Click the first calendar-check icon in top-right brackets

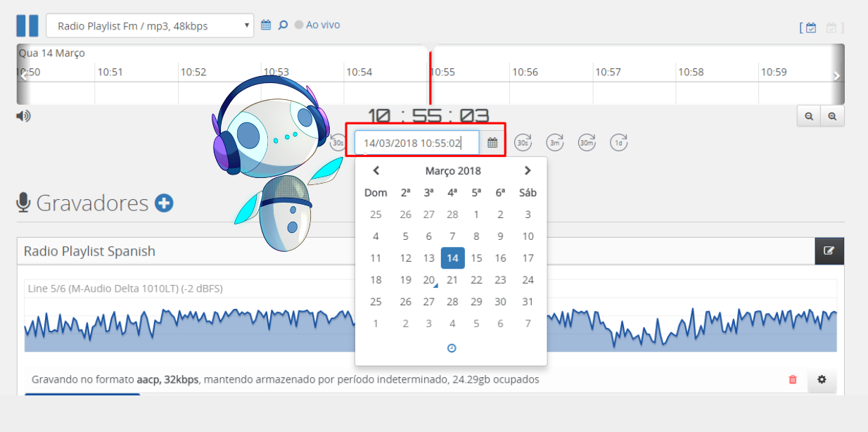[x=811, y=27]
